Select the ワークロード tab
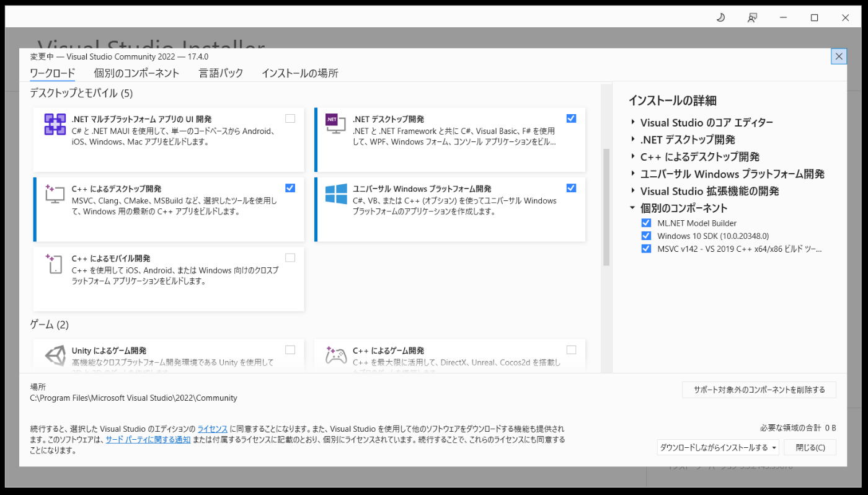This screenshot has width=868, height=495. (x=53, y=73)
